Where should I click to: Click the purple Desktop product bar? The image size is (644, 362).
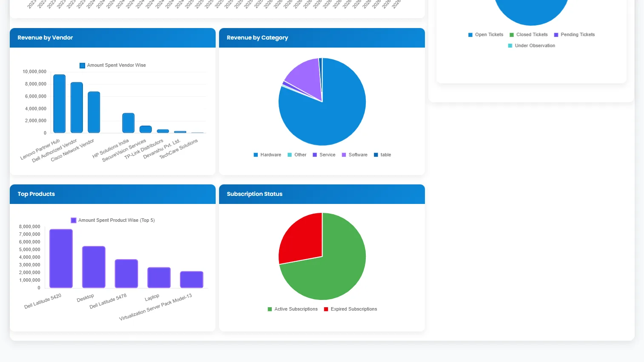94,267
